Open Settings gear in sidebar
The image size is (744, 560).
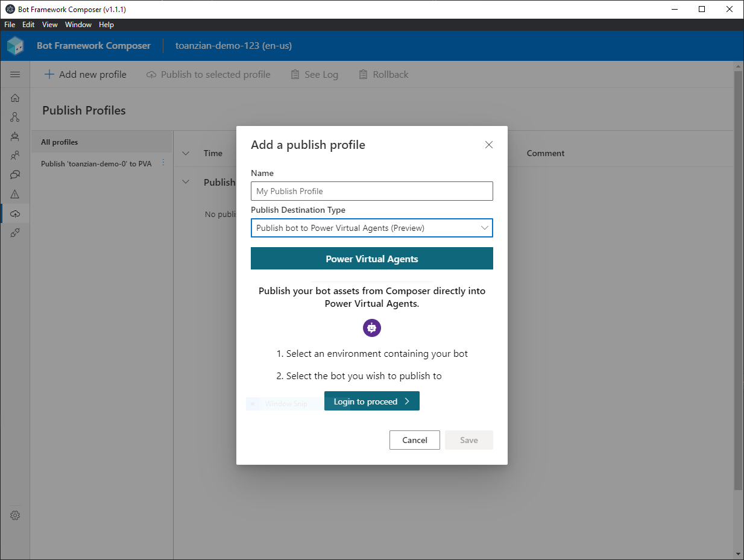click(x=15, y=515)
